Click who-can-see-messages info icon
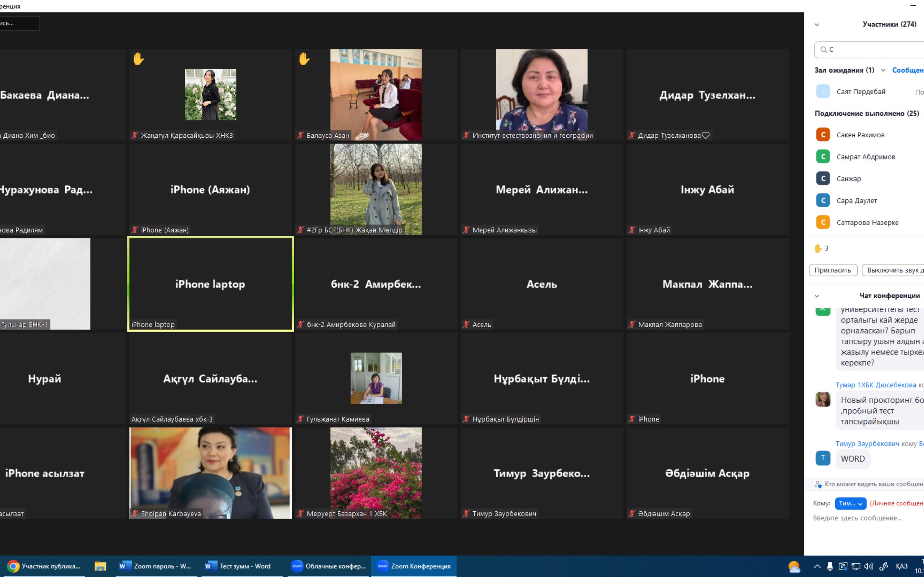 [x=818, y=484]
